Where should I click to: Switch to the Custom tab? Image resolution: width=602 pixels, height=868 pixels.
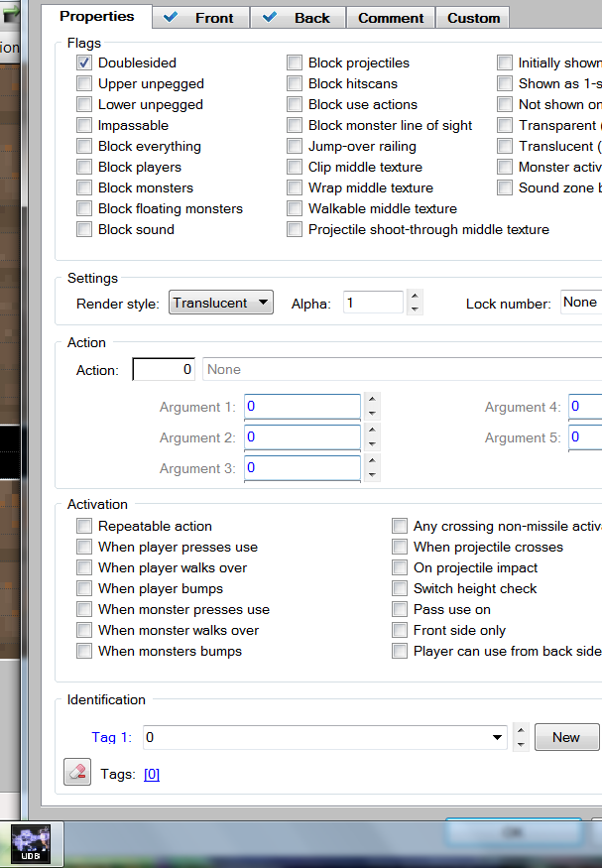(x=473, y=18)
